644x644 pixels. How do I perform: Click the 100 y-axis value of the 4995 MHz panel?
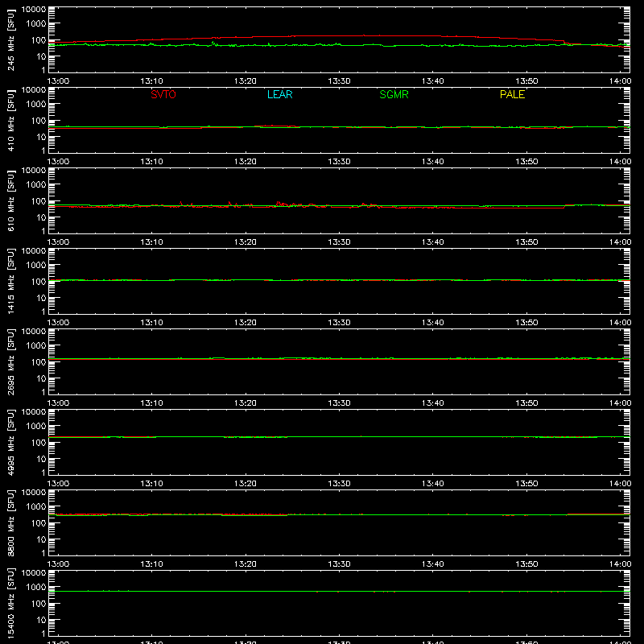(38, 443)
